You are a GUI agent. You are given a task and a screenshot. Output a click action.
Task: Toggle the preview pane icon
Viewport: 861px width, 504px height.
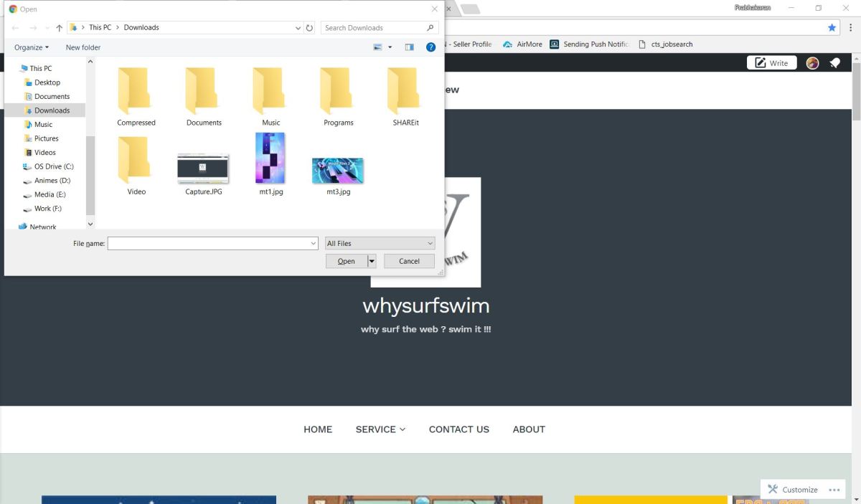point(409,47)
